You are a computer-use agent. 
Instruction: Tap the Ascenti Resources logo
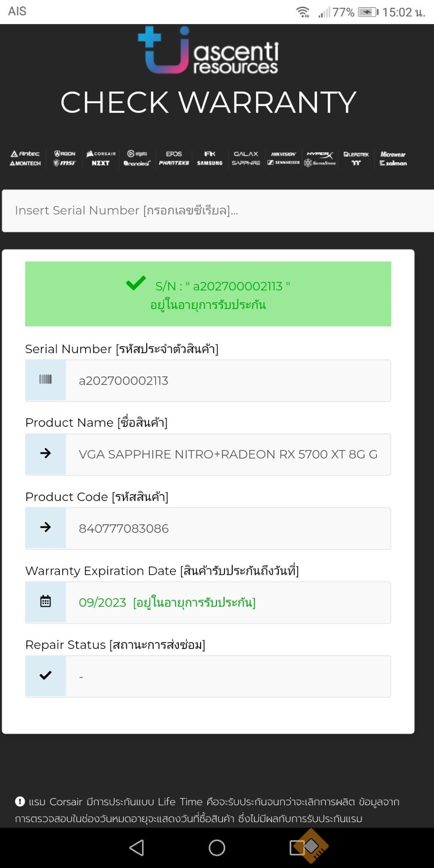pos(208,50)
